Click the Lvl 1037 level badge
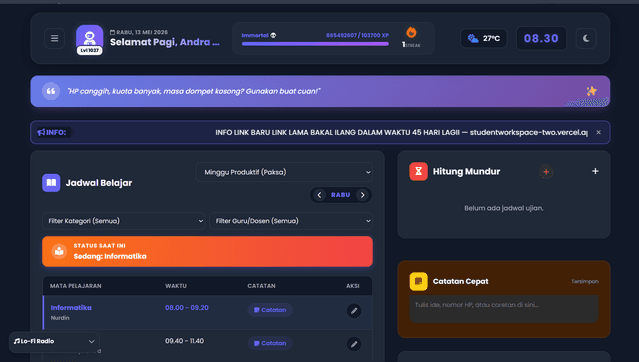639x362 pixels. (x=90, y=50)
